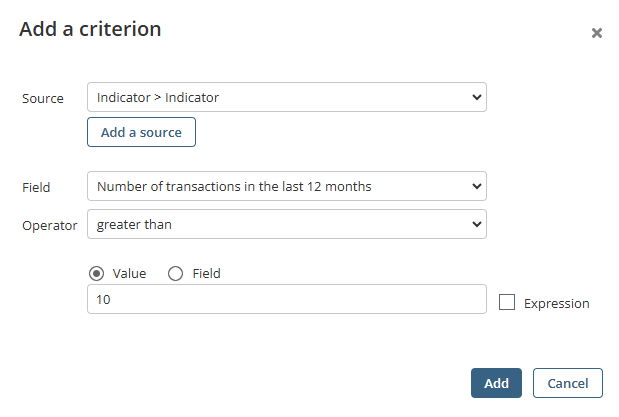Click the Field label left of dropdown

tap(36, 187)
